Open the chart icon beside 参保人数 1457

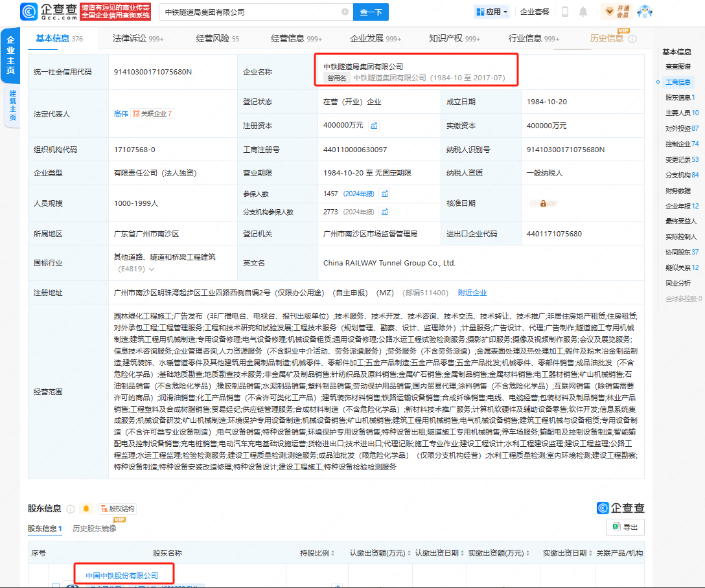coord(385,194)
